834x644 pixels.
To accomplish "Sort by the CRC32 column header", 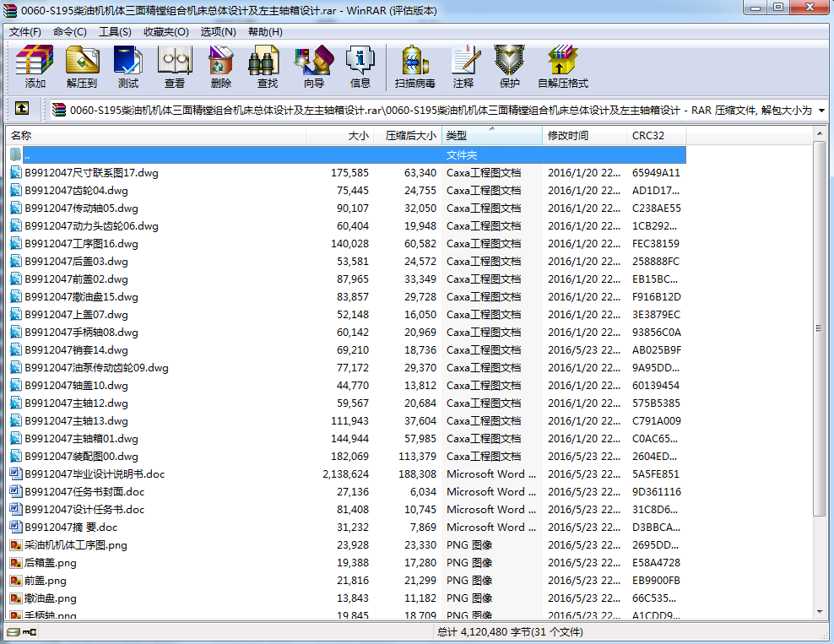I will click(x=657, y=135).
